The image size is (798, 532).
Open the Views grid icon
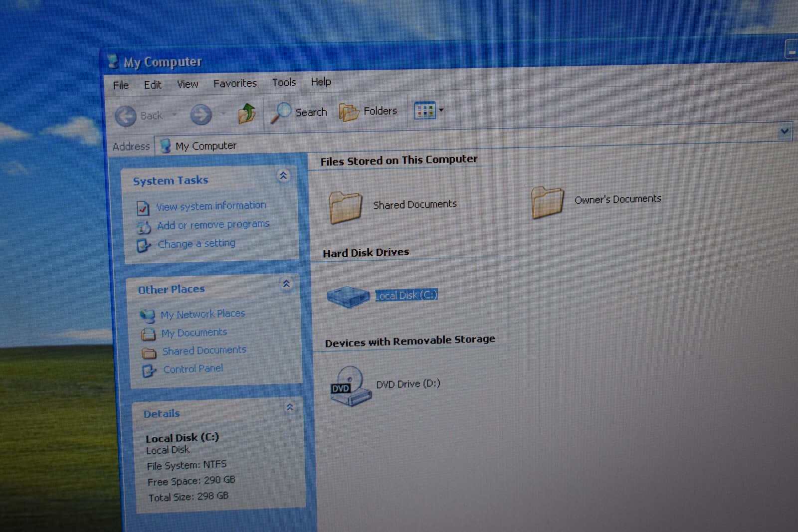(425, 110)
